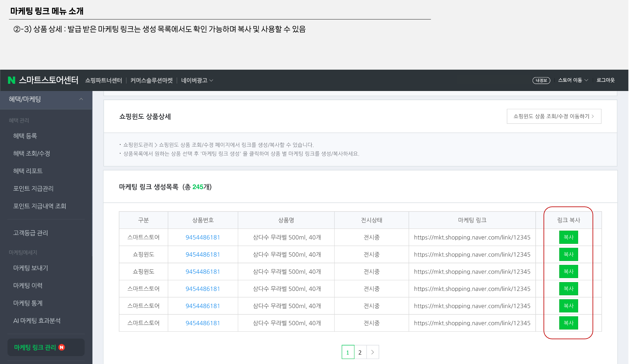
Task: Open product number 9454486181 in fifth row
Action: point(203,306)
